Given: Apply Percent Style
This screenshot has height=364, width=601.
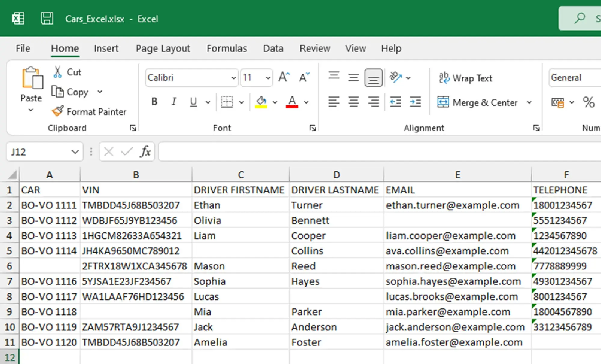Looking at the screenshot, I should point(588,102).
